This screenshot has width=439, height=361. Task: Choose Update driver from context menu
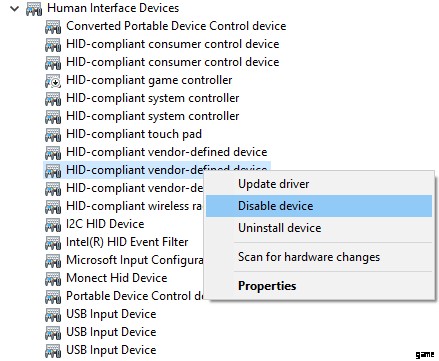274,184
